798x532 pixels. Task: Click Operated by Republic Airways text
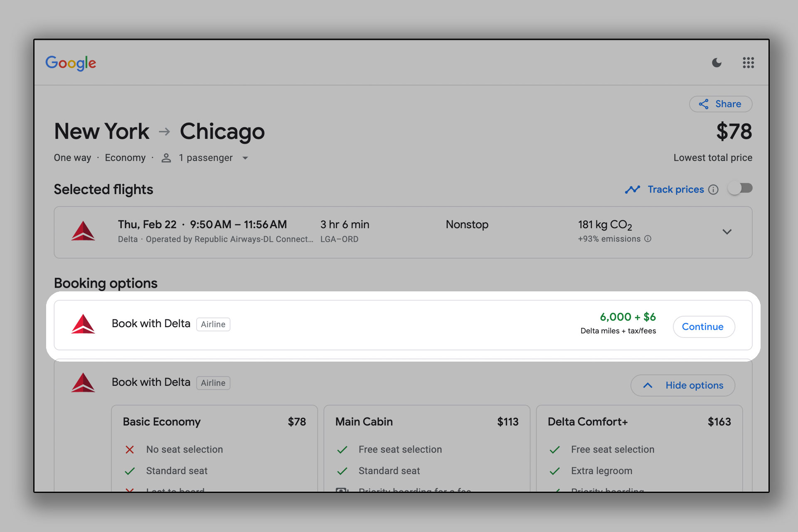pos(229,239)
